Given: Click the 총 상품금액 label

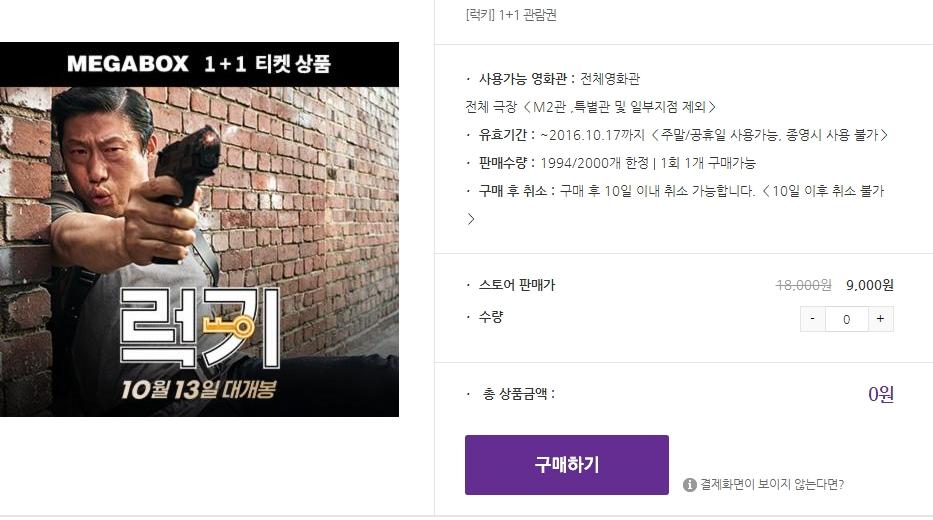Looking at the screenshot, I should 518,393.
